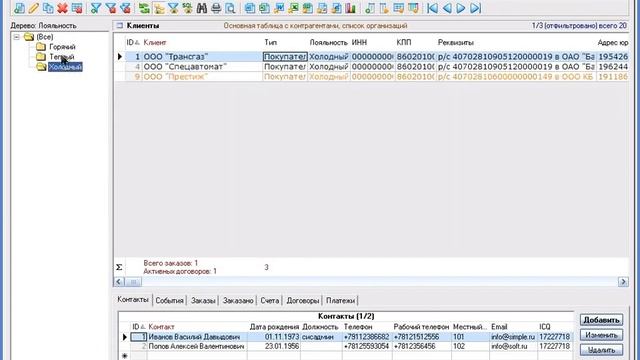Sort clients by the Клиент column header
The height and width of the screenshot is (360, 640).
point(155,42)
